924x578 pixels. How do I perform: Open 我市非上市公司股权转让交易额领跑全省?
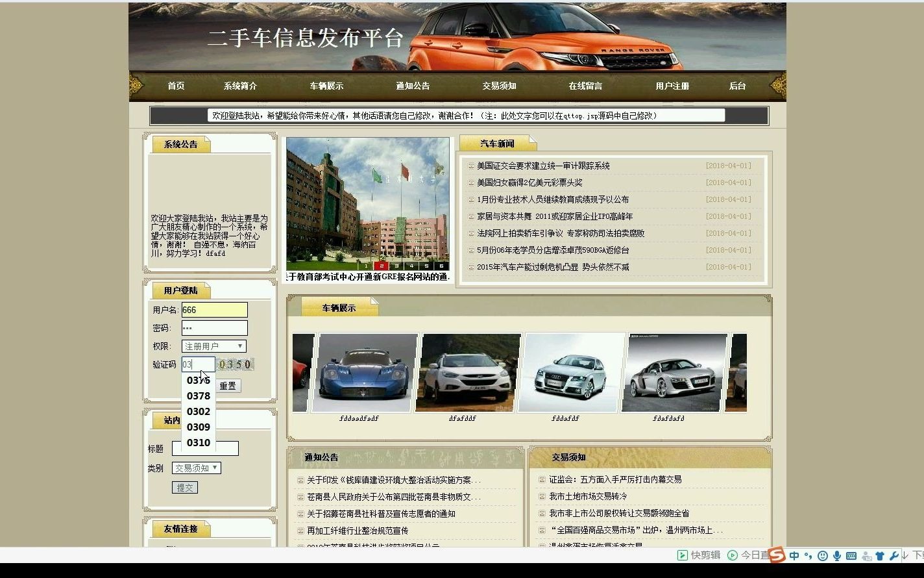tap(619, 514)
